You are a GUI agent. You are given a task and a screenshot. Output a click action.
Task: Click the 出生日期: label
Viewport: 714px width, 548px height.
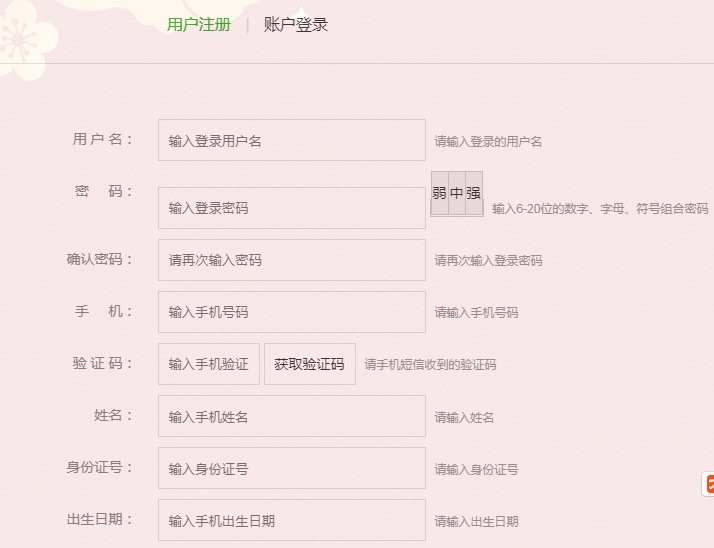coord(100,519)
